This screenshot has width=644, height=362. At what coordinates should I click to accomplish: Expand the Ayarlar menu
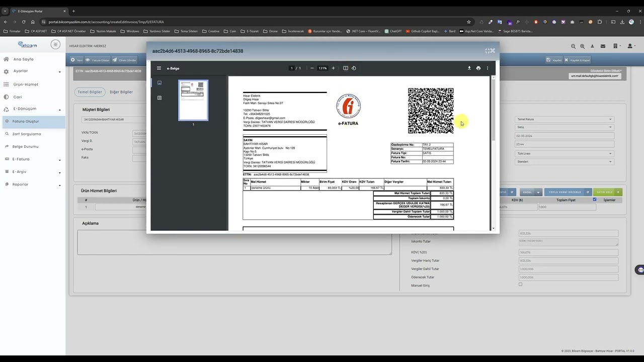click(x=33, y=71)
